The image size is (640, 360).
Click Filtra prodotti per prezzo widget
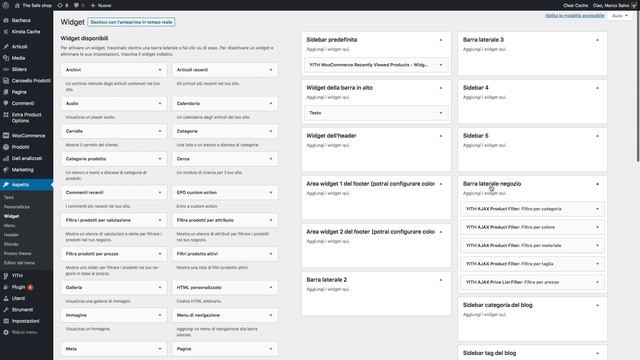(114, 254)
